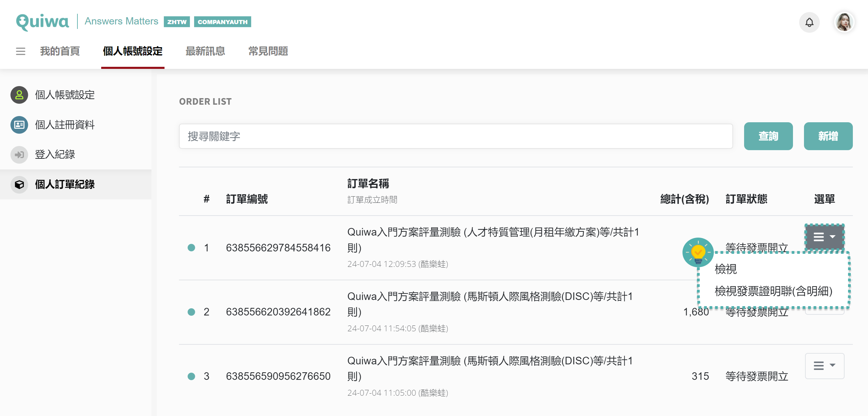This screenshot has height=416, width=868.
Task: Click the 訂單名稱 column header
Action: [368, 184]
